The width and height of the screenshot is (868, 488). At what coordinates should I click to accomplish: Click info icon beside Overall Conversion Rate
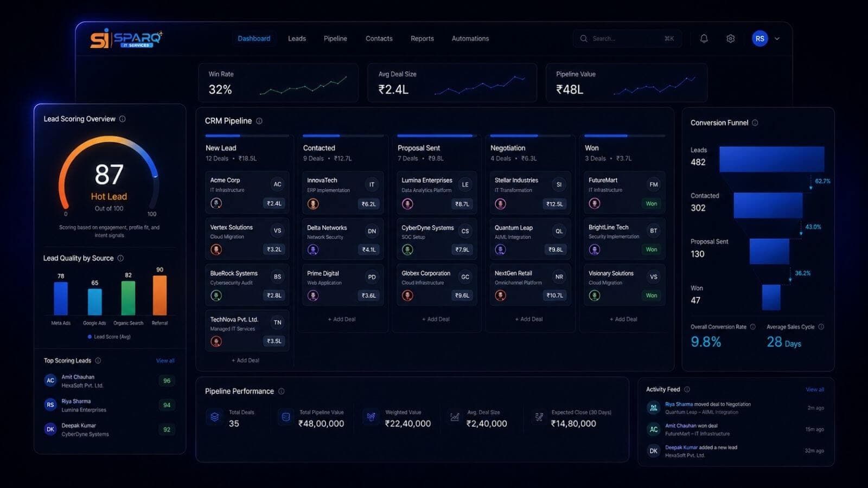click(752, 326)
